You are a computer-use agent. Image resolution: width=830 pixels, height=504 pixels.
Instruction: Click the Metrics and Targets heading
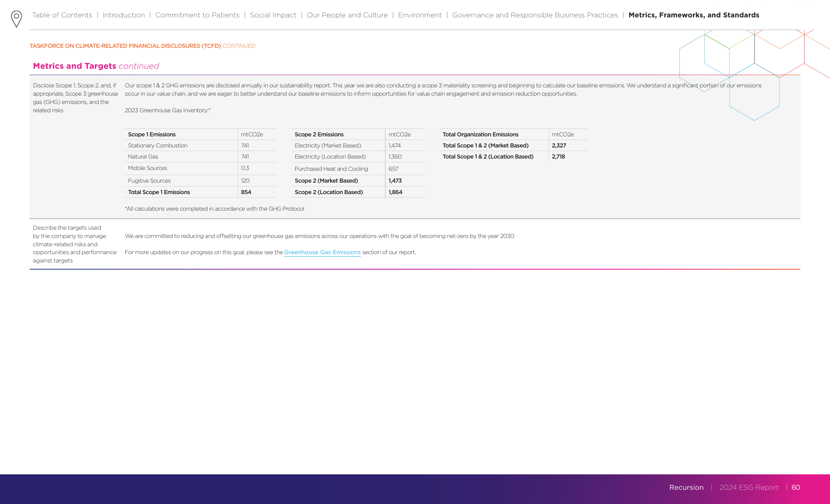pos(96,66)
